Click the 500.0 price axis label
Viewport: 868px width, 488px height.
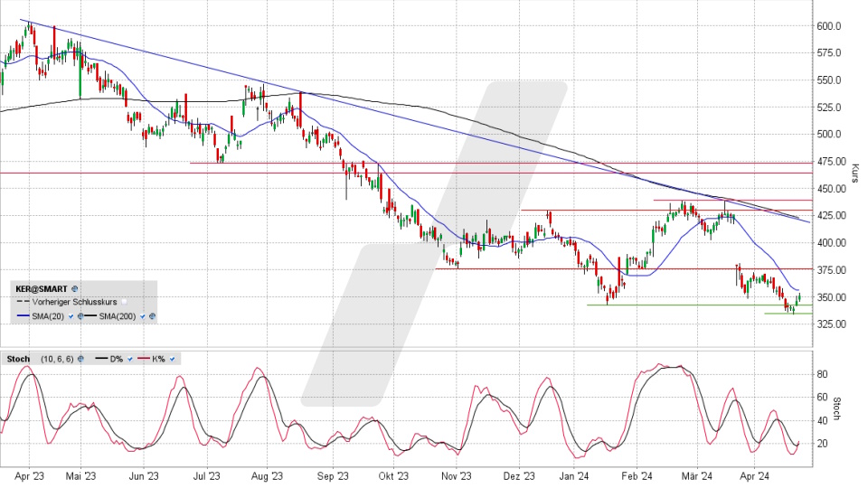click(x=829, y=135)
